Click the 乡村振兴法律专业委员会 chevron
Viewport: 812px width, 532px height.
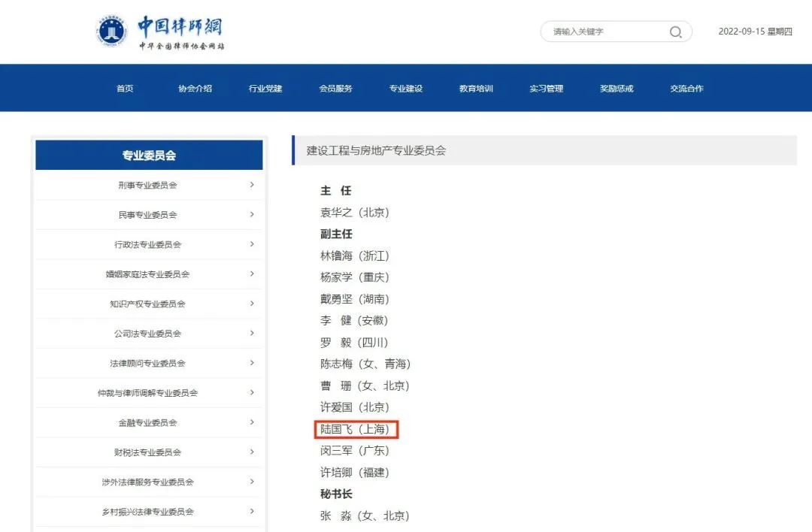[x=252, y=512]
